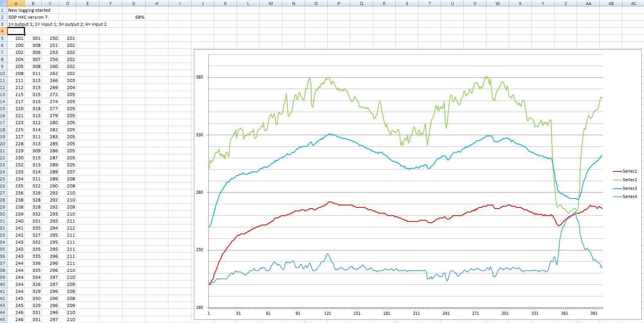Image resolution: width=644 pixels, height=323 pixels.
Task: Select cell D5 containing 201
Action: click(68, 38)
